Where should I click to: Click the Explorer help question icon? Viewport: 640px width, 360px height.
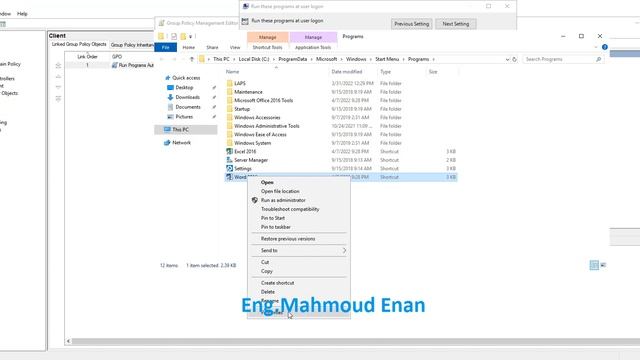coord(604,47)
